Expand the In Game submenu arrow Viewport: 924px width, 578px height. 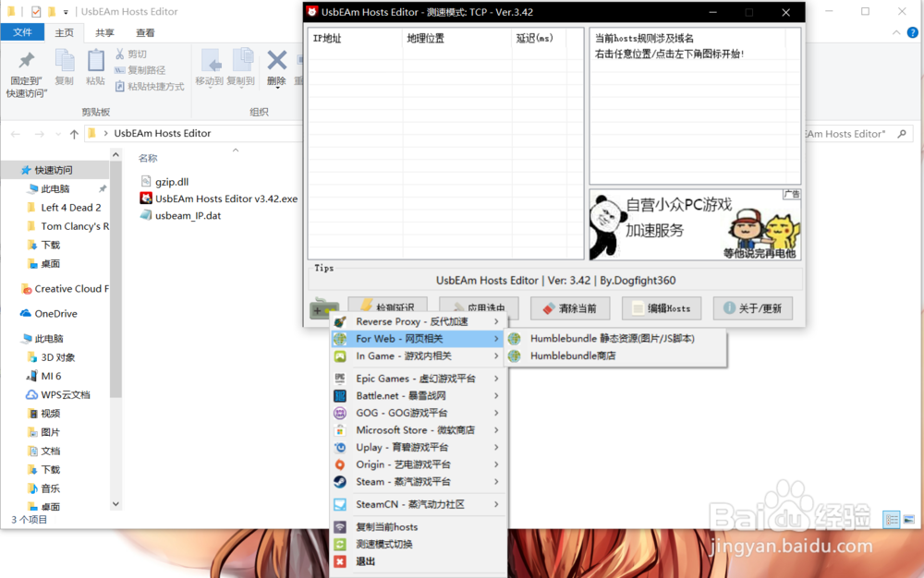496,356
